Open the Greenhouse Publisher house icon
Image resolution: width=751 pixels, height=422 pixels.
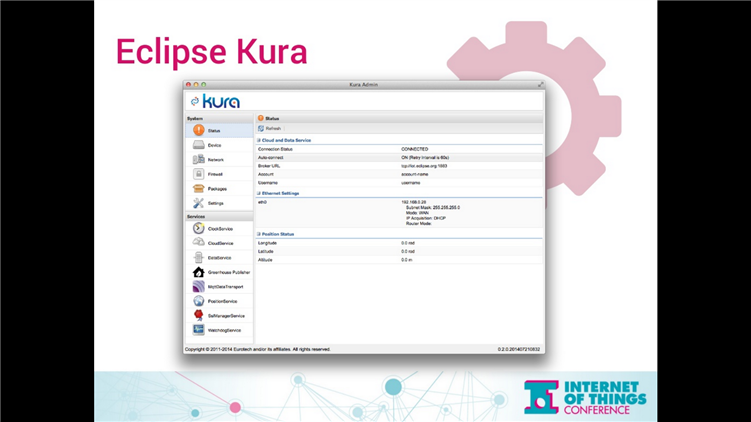pyautogui.click(x=199, y=272)
